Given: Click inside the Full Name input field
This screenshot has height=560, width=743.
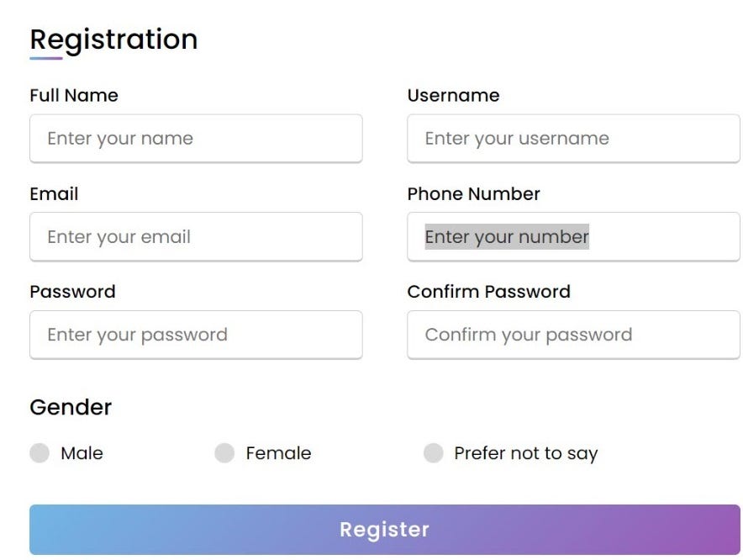Looking at the screenshot, I should 195,139.
